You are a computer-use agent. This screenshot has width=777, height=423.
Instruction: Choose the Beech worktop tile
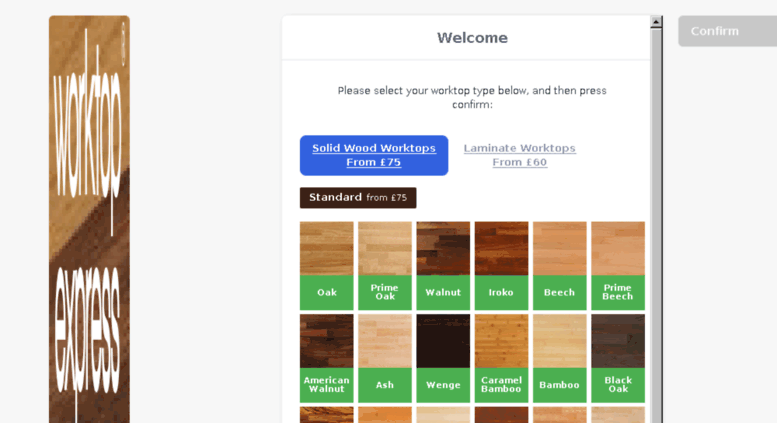pos(559,265)
